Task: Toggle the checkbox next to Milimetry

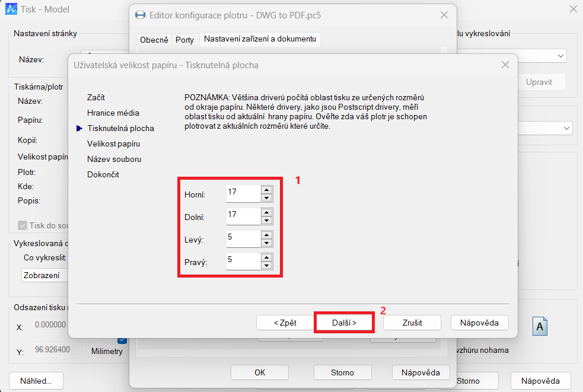Action: tap(122, 340)
